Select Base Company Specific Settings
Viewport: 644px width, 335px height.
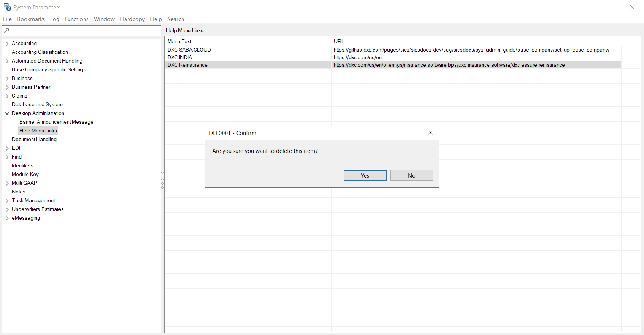click(49, 70)
